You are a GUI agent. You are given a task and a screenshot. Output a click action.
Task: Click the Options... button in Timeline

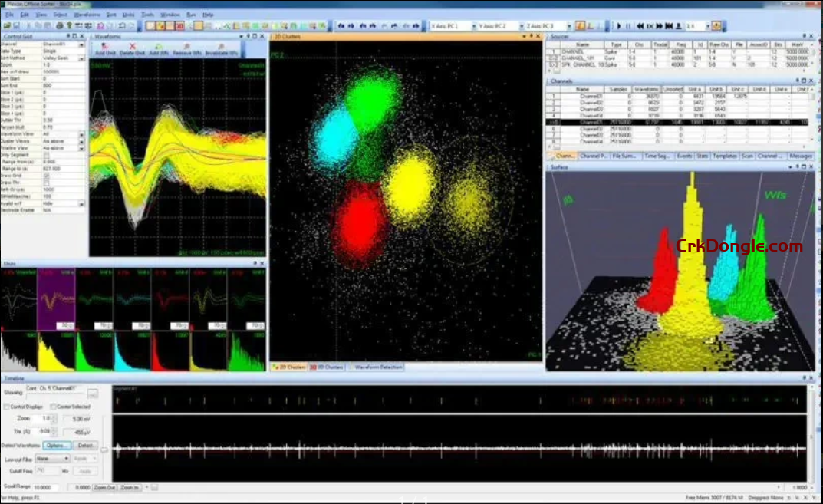(x=56, y=445)
